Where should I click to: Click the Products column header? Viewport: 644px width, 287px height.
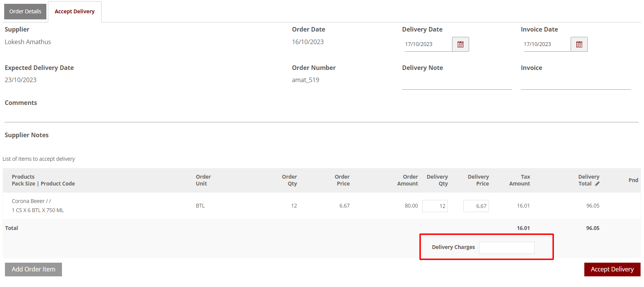[23, 177]
